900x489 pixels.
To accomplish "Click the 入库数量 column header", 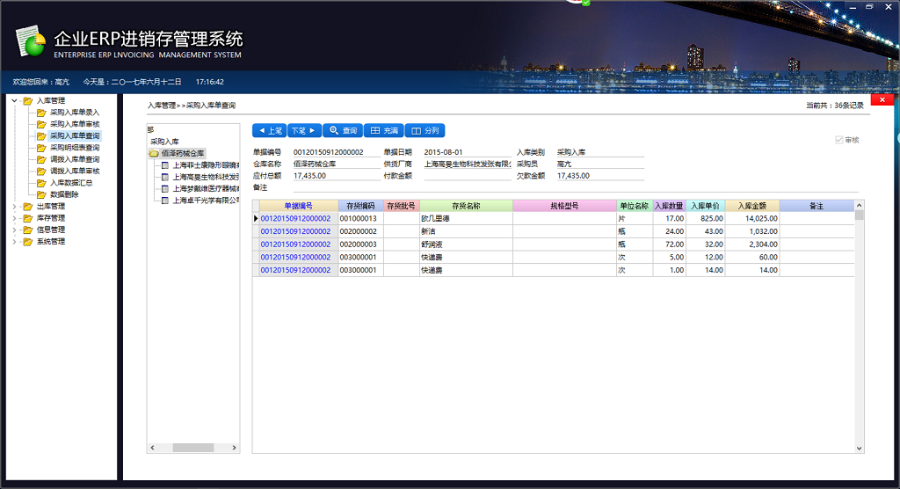I will click(x=669, y=206).
